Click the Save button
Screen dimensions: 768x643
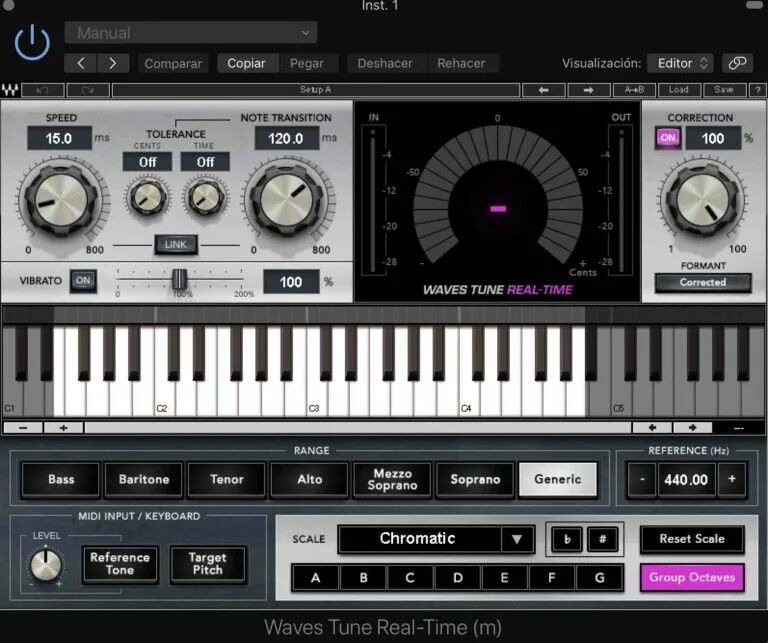(x=724, y=90)
